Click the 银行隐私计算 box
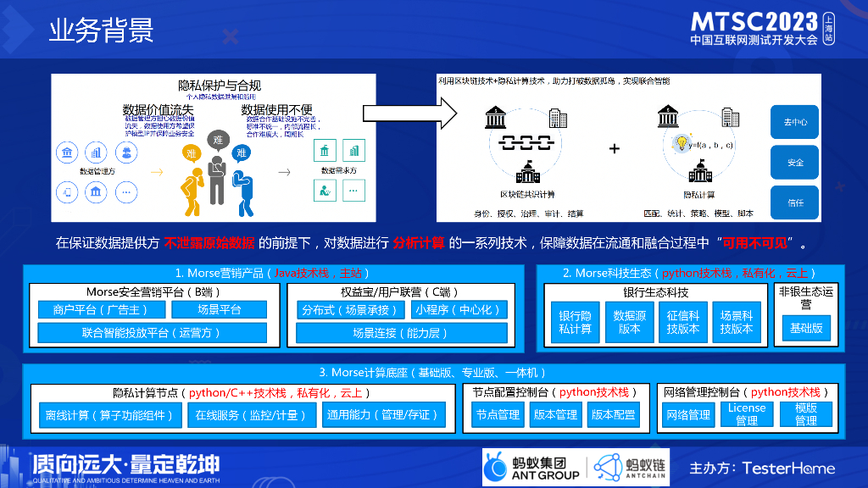 pyautogui.click(x=576, y=322)
